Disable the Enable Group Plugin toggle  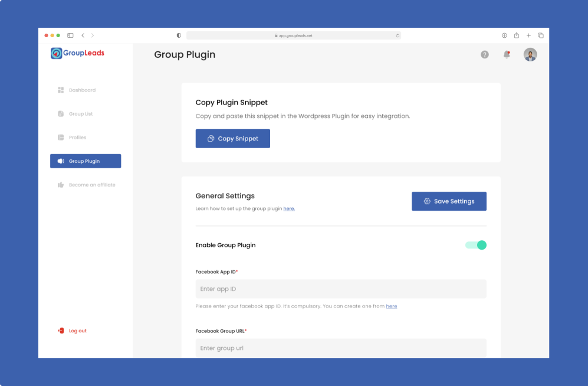[476, 245]
